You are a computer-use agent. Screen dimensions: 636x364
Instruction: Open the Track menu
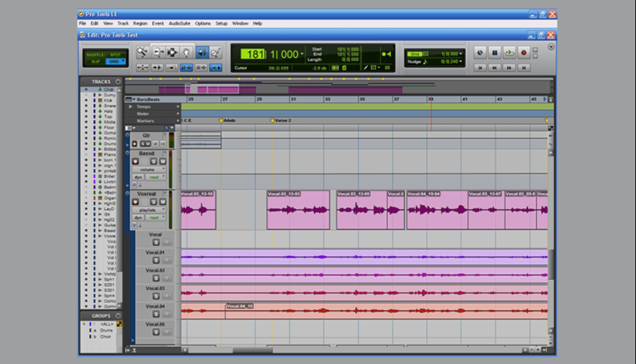123,23
